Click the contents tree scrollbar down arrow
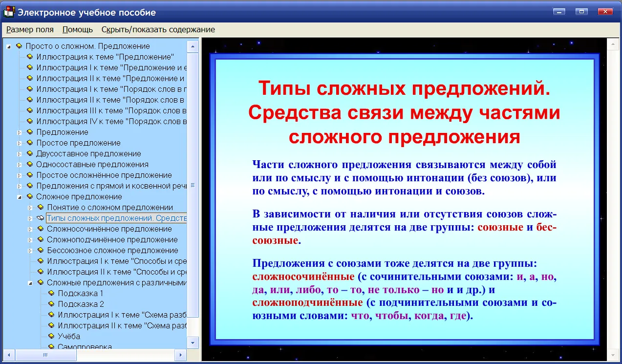 [193, 343]
